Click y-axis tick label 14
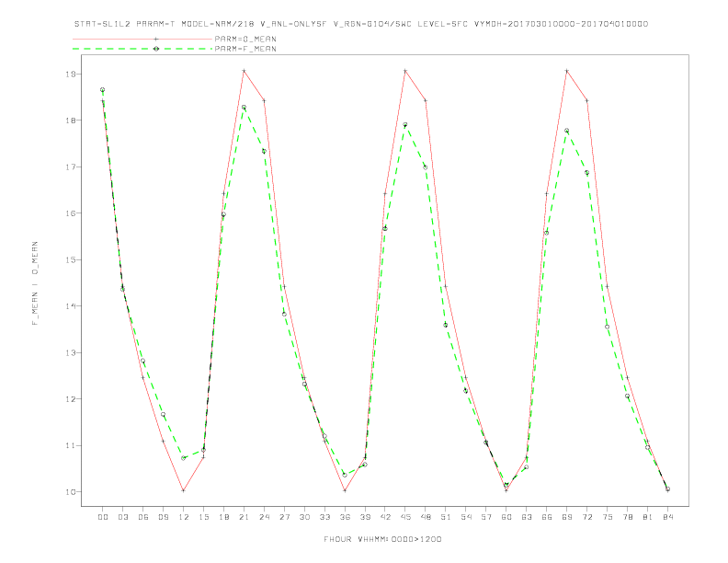The height and width of the screenshot is (563, 728). click(x=71, y=306)
